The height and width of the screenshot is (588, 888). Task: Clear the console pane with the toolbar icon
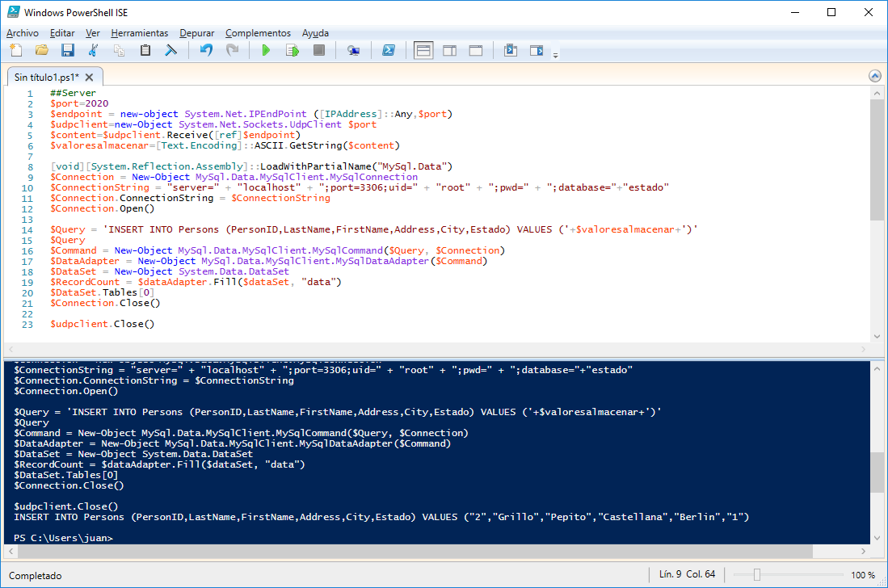coord(171,51)
